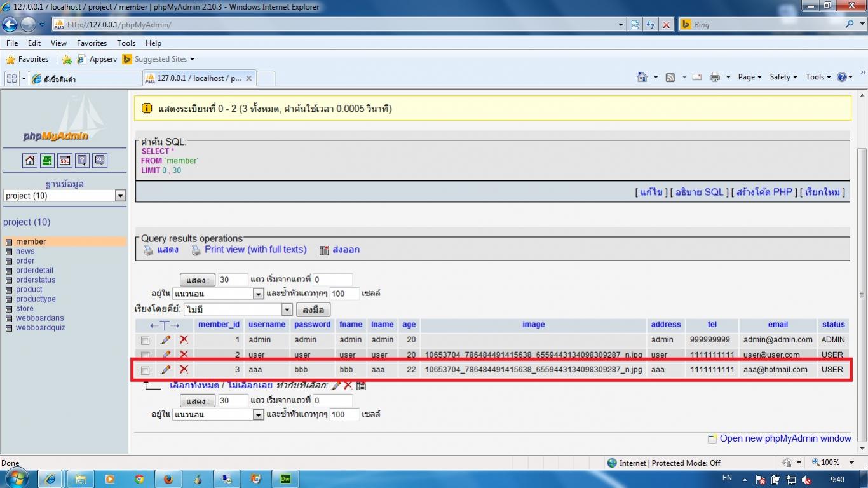
Task: Open Dreamweaver from the taskbar
Action: (x=285, y=479)
